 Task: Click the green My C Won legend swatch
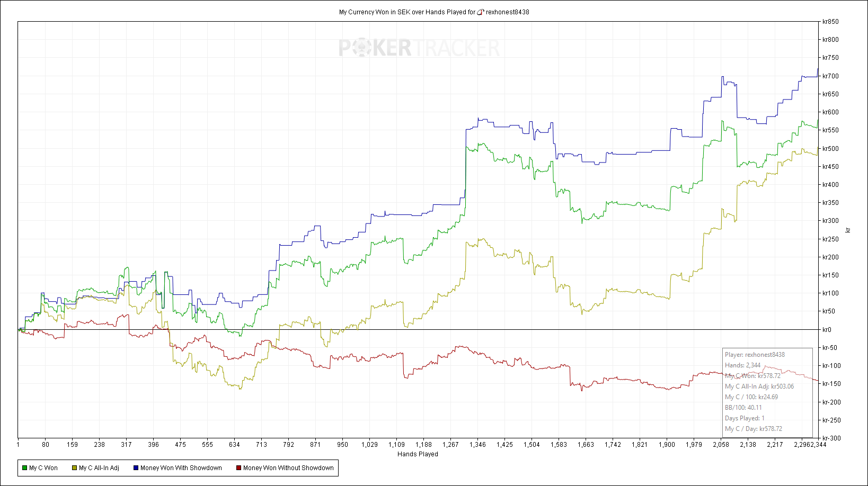pos(24,468)
